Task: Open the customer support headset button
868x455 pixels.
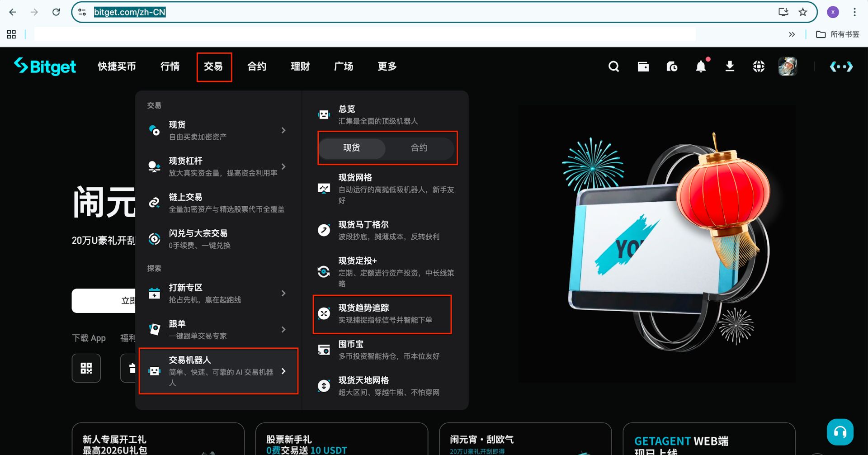Action: tap(840, 432)
